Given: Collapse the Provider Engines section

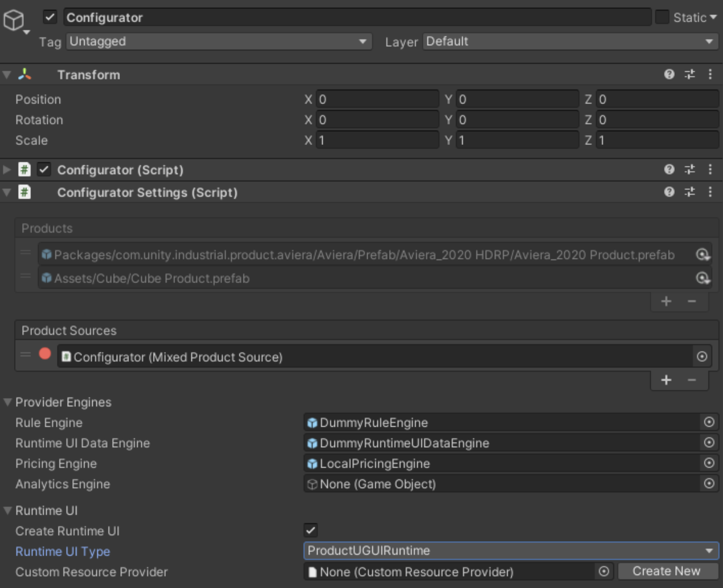Looking at the screenshot, I should 7,402.
